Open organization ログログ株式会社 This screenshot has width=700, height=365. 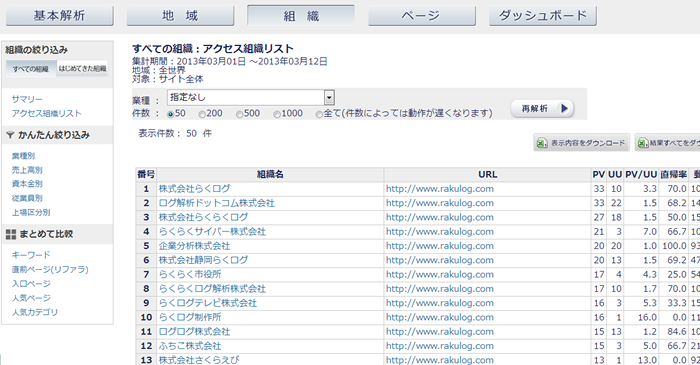click(x=194, y=332)
